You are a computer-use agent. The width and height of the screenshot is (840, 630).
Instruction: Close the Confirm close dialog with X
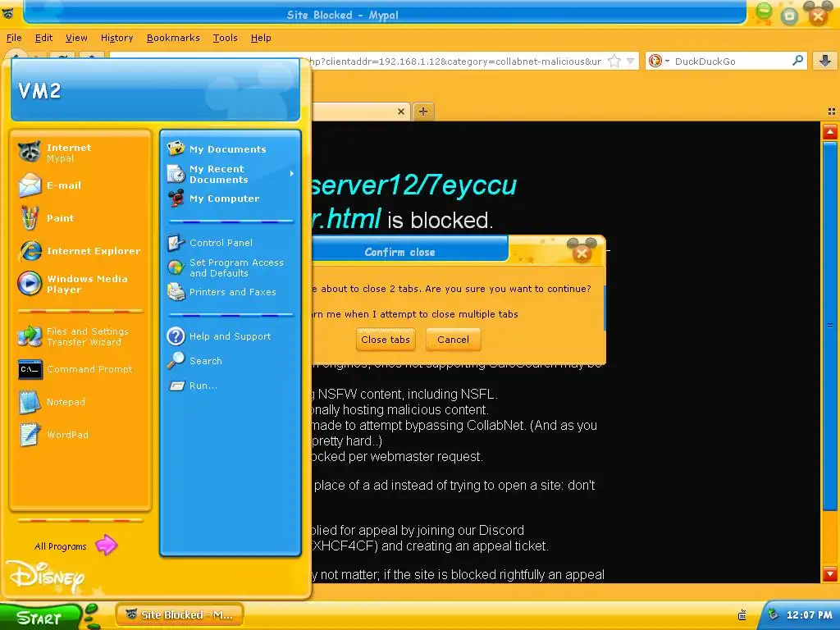582,253
